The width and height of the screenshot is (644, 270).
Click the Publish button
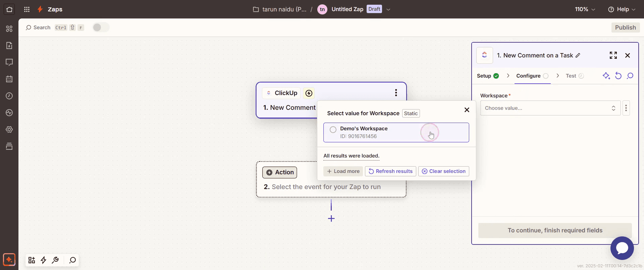click(625, 28)
